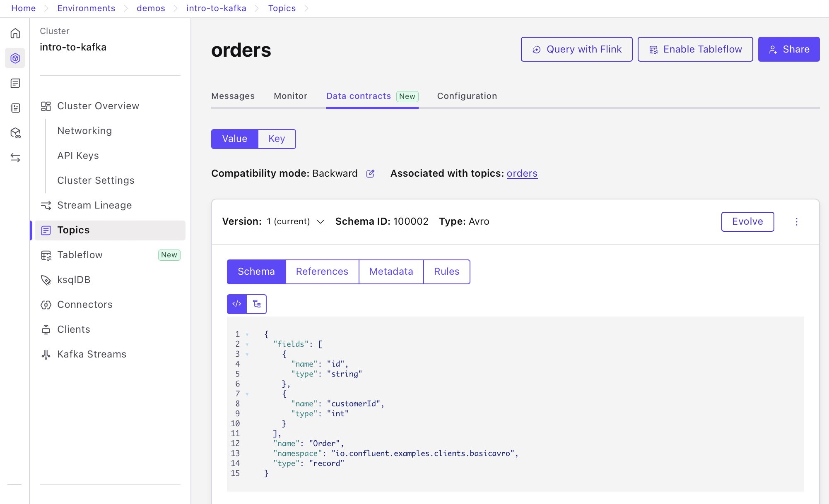Click the edit compatibility mode pencil icon
The image size is (829, 504).
click(x=370, y=174)
